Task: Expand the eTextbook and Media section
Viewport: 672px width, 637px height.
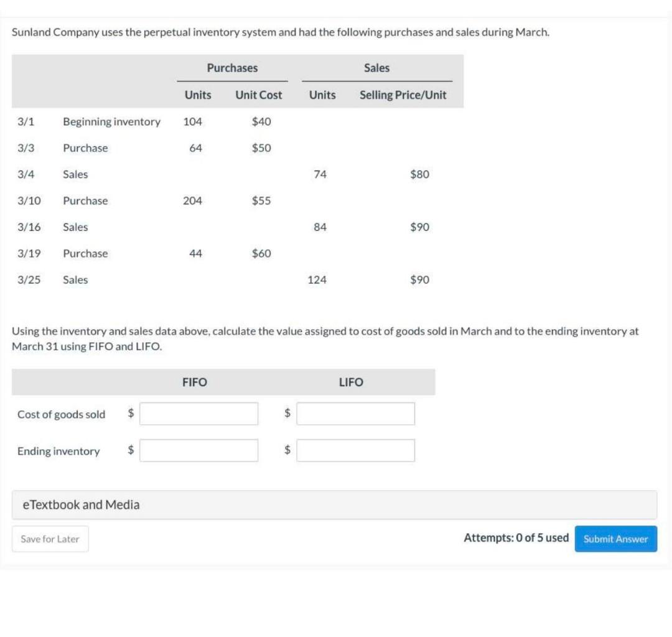Action: (x=81, y=504)
